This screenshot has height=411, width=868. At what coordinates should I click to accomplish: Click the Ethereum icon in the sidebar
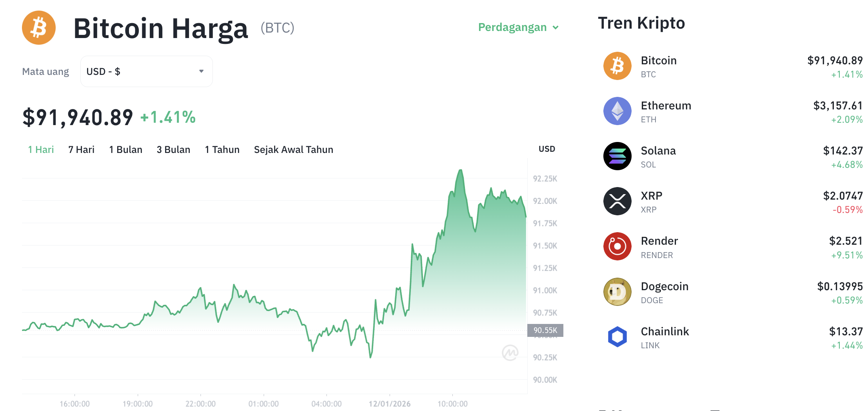pyautogui.click(x=617, y=111)
